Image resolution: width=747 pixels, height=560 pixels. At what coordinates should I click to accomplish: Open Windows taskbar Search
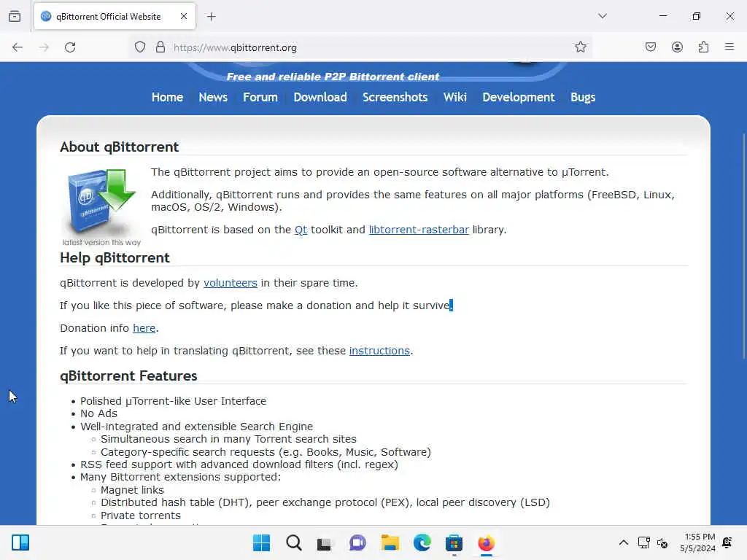pyautogui.click(x=293, y=542)
